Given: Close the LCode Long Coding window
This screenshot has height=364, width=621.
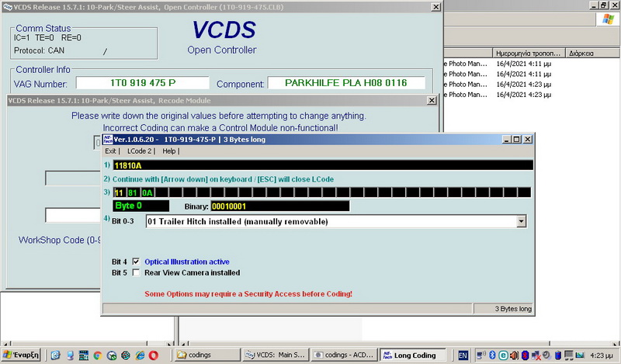Looking at the screenshot, I should pyautogui.click(x=528, y=140).
